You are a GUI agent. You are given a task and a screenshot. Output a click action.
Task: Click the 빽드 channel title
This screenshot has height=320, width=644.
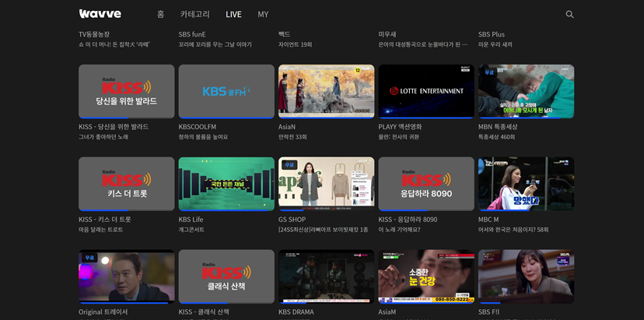(284, 34)
